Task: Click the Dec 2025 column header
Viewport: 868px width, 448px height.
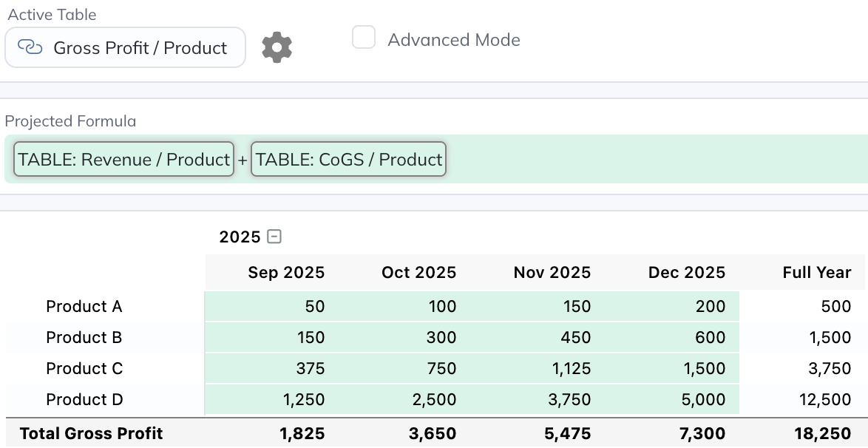Action: [686, 273]
